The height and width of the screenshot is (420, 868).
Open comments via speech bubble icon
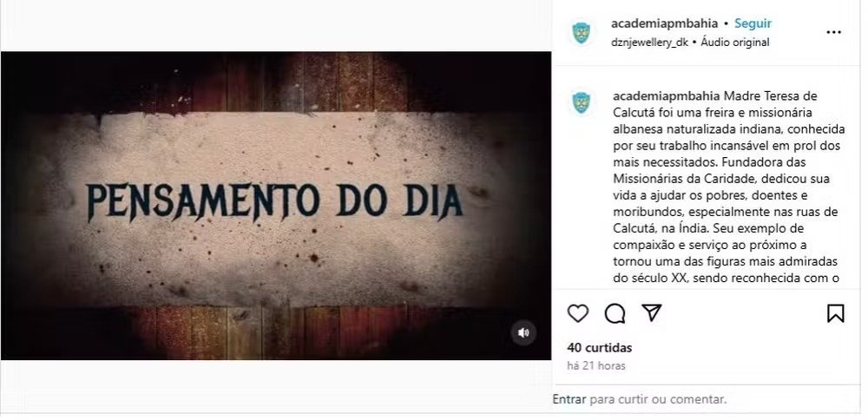[x=615, y=314]
